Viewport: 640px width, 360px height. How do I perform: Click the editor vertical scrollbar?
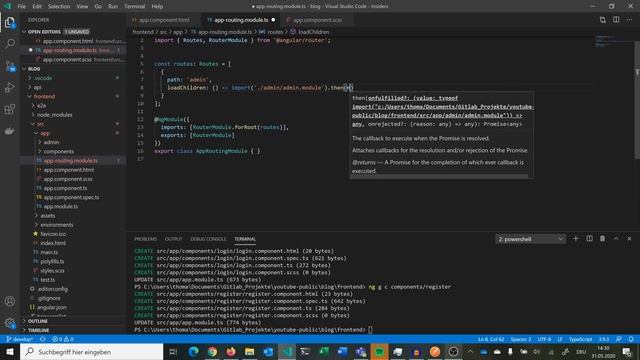(x=637, y=100)
